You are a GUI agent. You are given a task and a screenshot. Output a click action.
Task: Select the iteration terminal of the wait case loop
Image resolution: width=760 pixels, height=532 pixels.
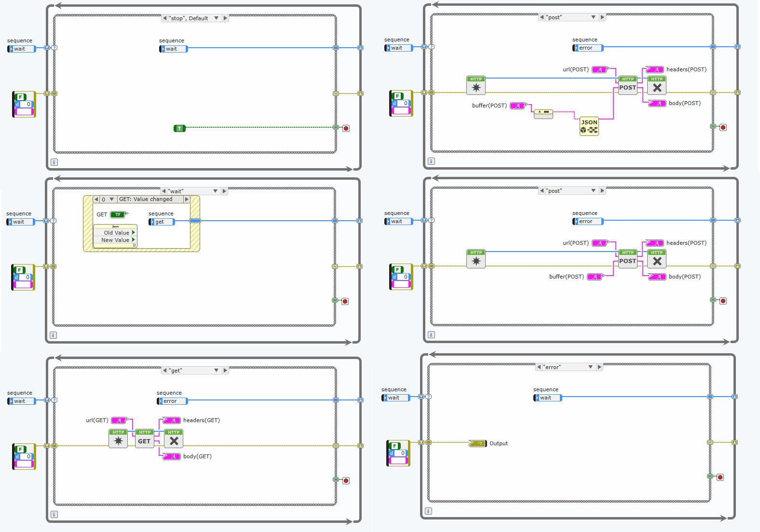53,335
